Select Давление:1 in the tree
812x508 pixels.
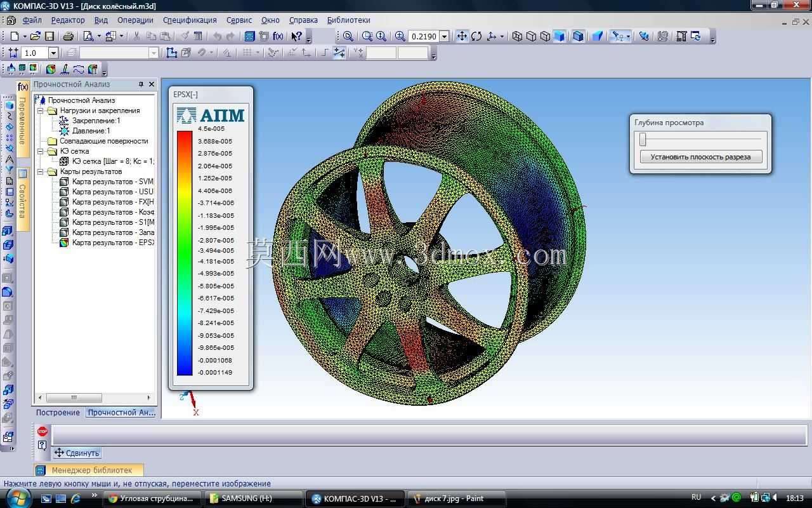pos(91,131)
